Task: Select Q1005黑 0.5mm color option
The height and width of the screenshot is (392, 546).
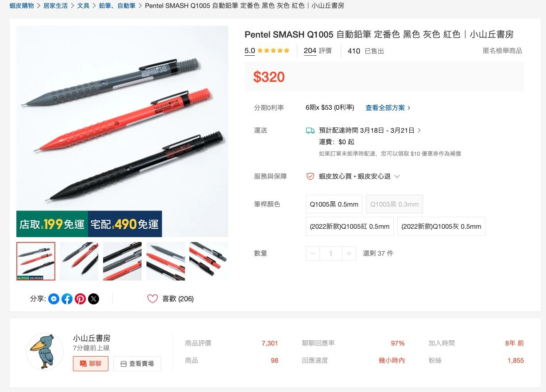Action: (x=334, y=204)
